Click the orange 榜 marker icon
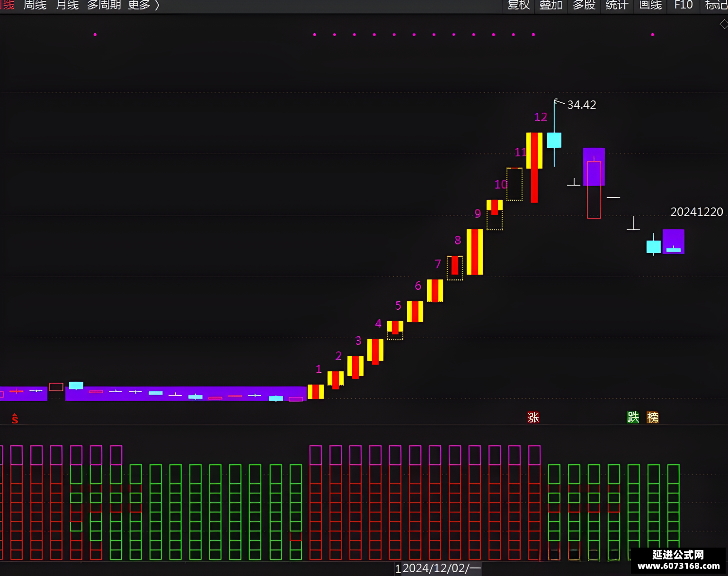Screen dimensions: 728x576 653,417
